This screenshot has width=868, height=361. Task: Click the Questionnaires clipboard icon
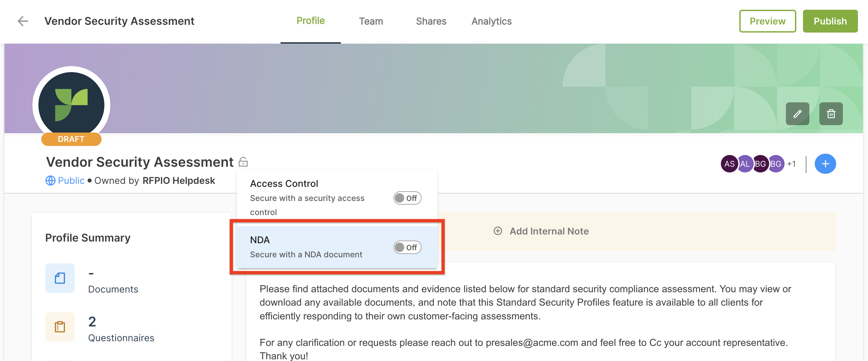(60, 326)
